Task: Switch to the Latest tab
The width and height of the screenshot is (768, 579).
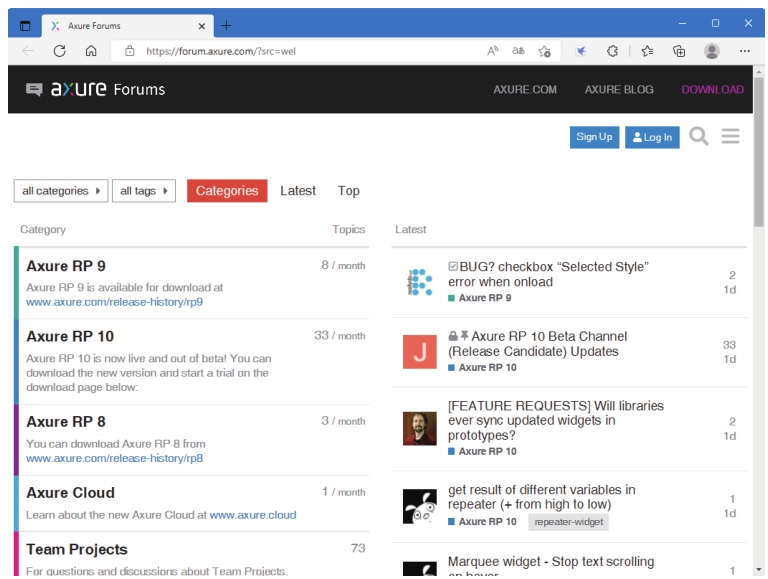Action: click(x=298, y=191)
